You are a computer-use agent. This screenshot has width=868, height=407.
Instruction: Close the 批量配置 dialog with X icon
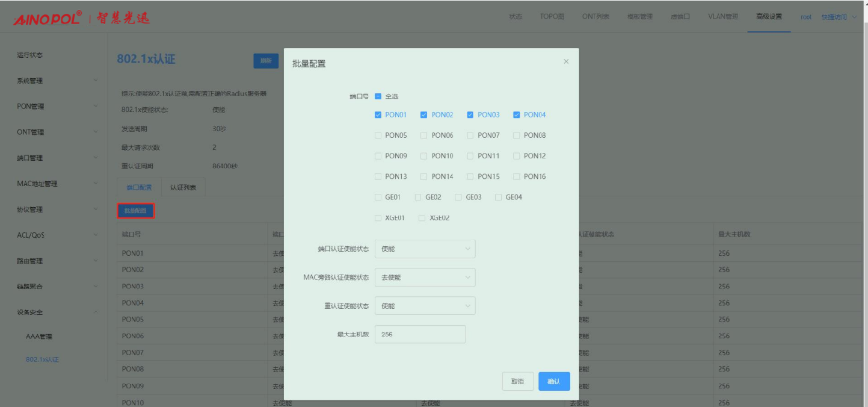(x=565, y=61)
